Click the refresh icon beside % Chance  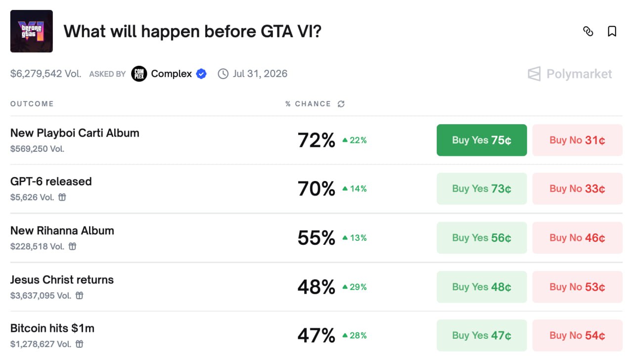[341, 104]
